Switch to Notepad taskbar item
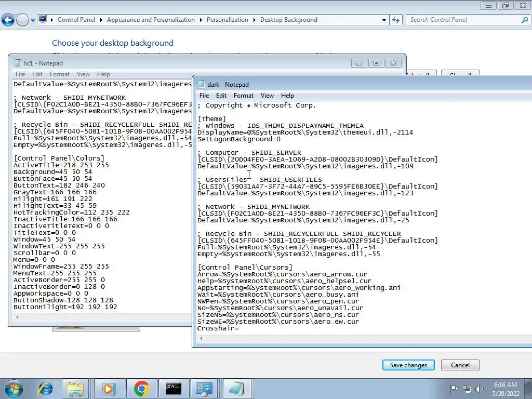Image resolution: width=532 pixels, height=399 pixels. pos(237,389)
